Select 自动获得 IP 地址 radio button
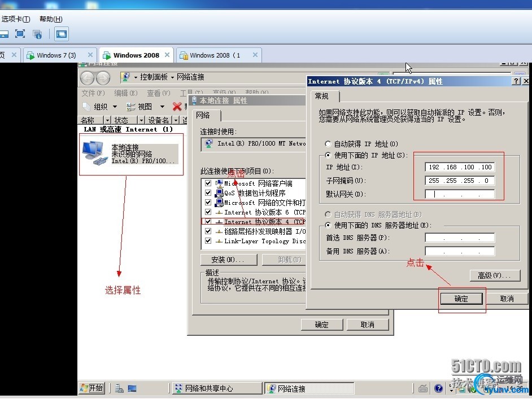Screen dimensions: 532x399 point(328,144)
